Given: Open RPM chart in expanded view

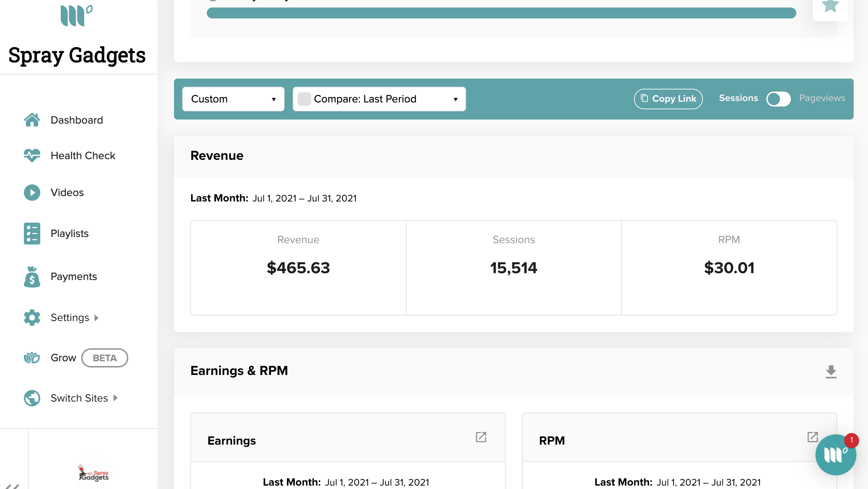Looking at the screenshot, I should point(813,437).
